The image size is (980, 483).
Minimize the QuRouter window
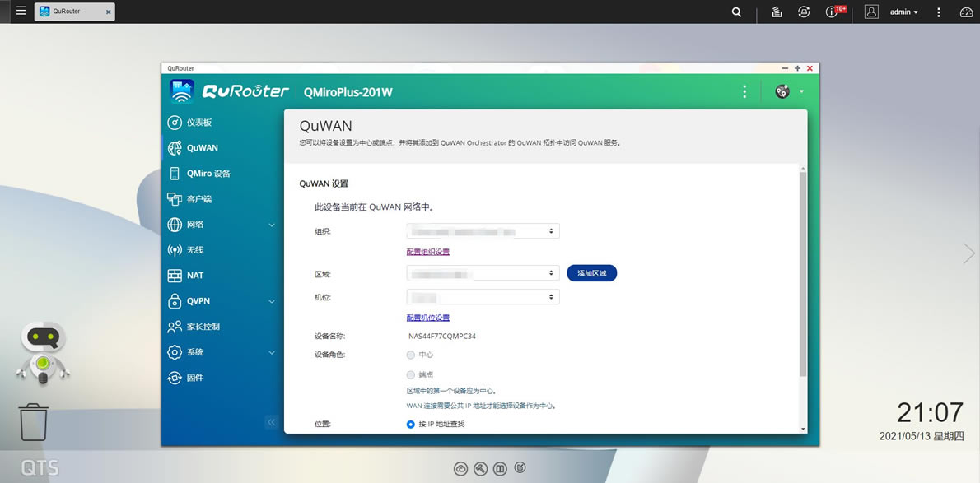(785, 68)
